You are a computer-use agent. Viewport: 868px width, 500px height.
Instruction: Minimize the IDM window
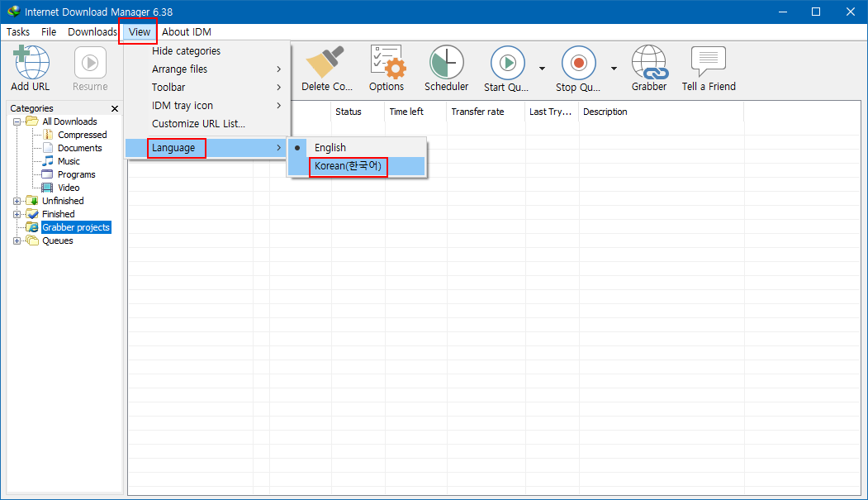tap(783, 12)
